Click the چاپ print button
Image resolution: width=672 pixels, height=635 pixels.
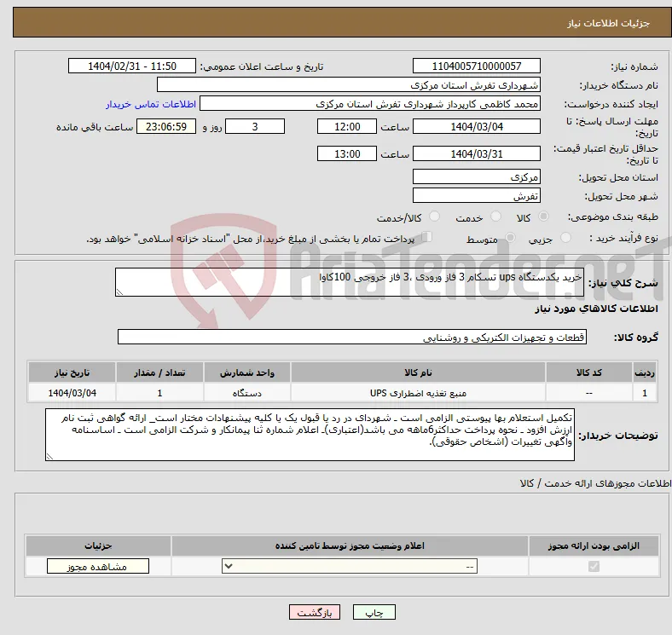click(x=374, y=613)
